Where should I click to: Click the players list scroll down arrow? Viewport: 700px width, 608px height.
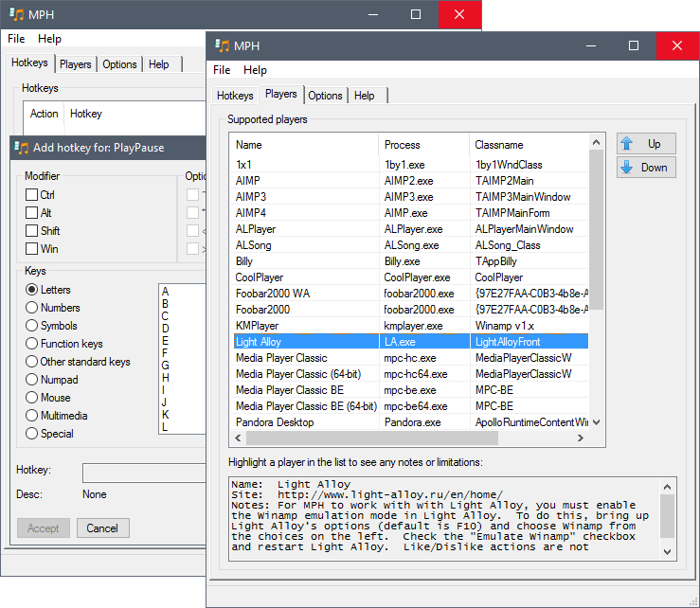click(596, 421)
